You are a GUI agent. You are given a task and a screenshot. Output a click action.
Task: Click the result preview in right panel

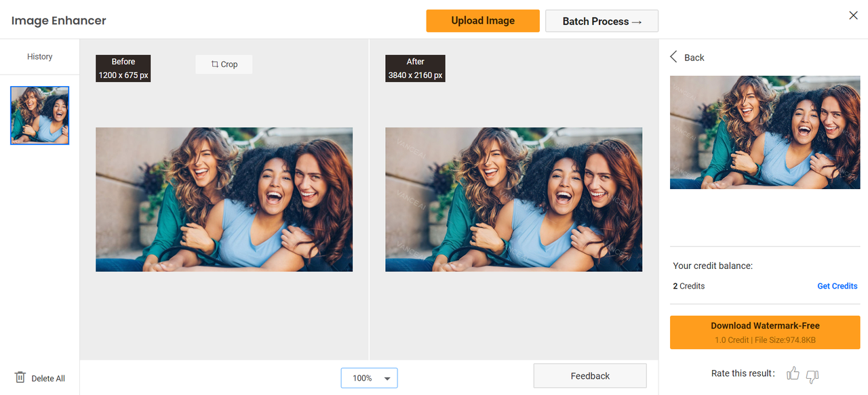tap(765, 132)
